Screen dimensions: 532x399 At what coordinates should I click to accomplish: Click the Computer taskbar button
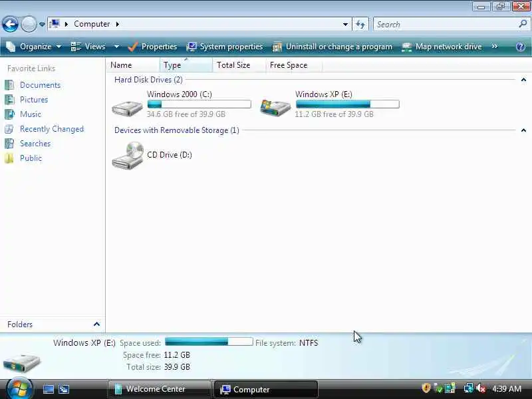pyautogui.click(x=265, y=389)
